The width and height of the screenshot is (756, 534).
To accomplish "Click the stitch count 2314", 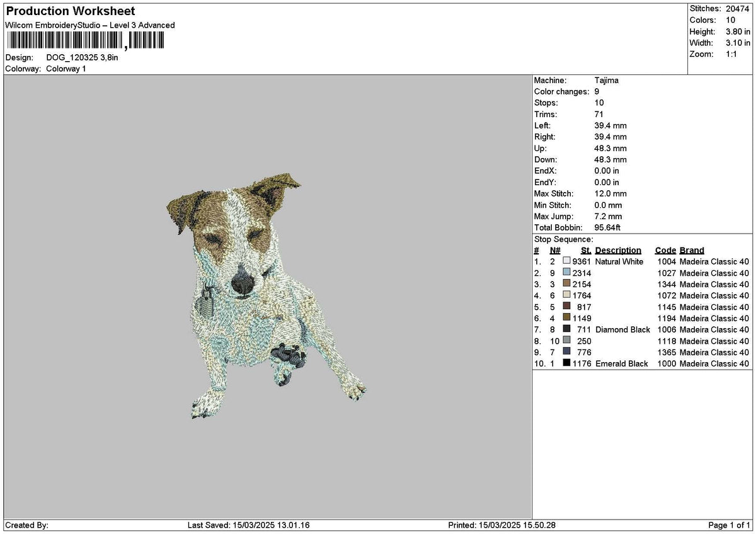I will [581, 273].
